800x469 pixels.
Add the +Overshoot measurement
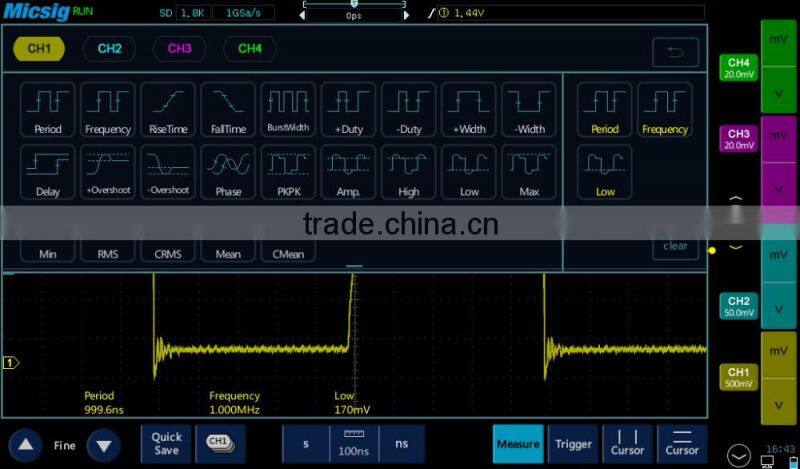point(108,172)
